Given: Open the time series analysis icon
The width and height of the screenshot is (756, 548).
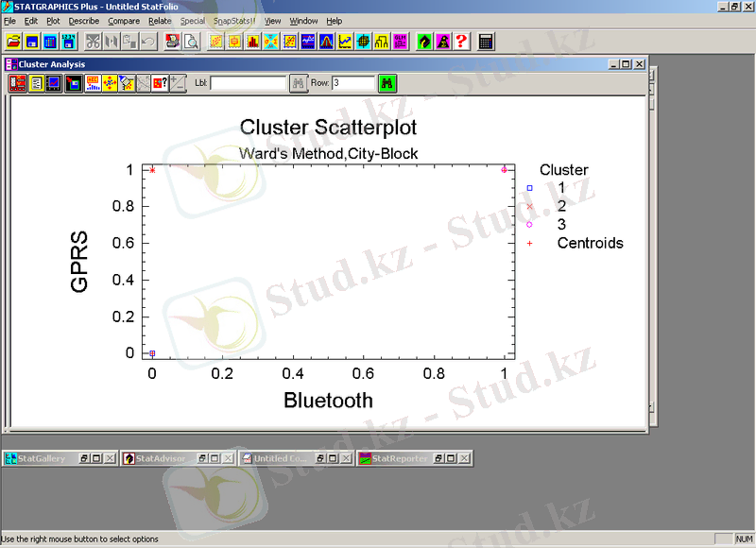Looking at the screenshot, I should [x=308, y=42].
